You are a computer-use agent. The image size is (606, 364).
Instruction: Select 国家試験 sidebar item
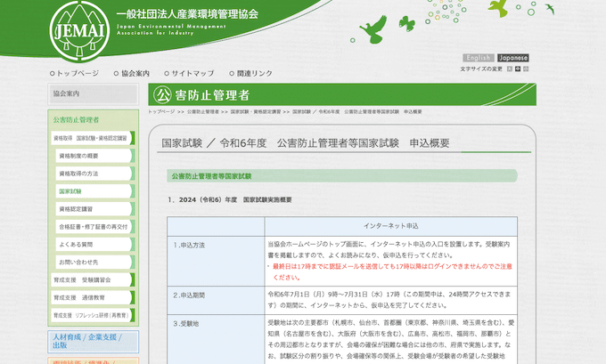pos(95,191)
